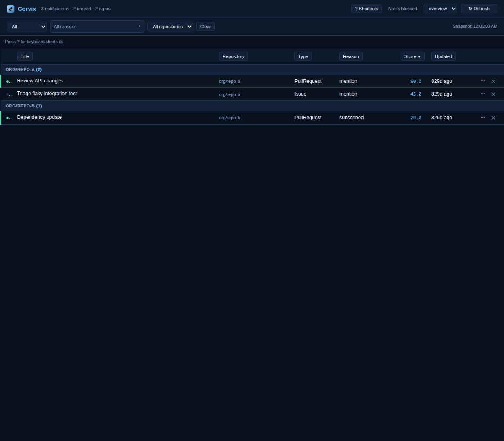
Task: Open the All repositories dropdown
Action: (x=170, y=27)
